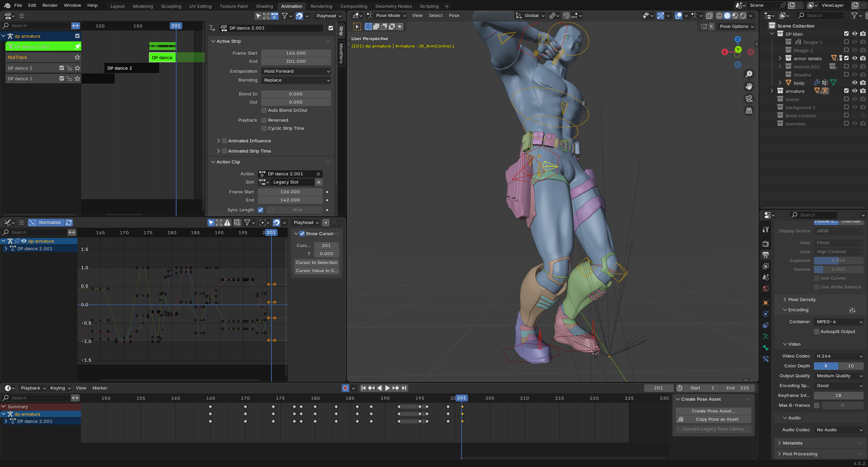Toggle camera view gizmo icon
The image size is (868, 467).
749,99
